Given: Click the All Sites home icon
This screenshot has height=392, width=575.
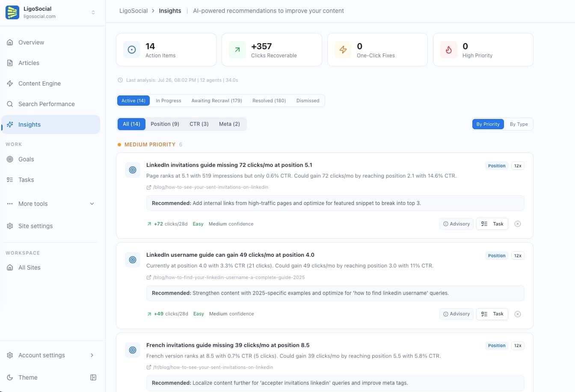Looking at the screenshot, I should click(10, 267).
